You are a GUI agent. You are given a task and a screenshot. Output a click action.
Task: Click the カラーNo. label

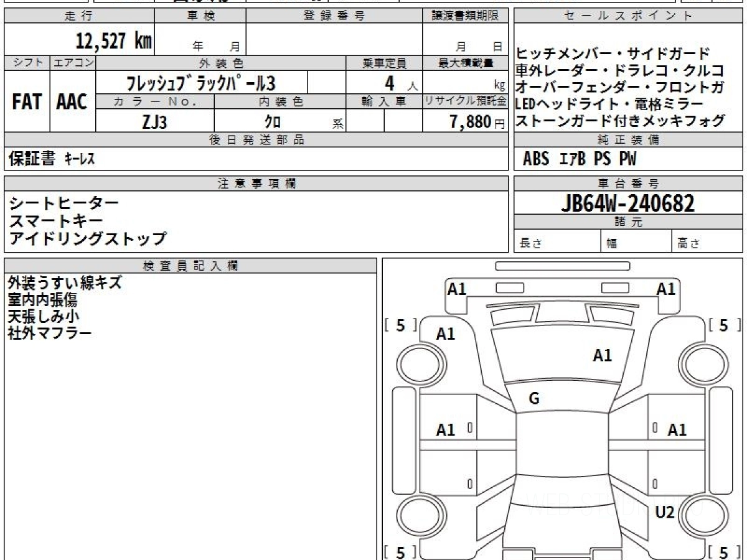pos(155,101)
